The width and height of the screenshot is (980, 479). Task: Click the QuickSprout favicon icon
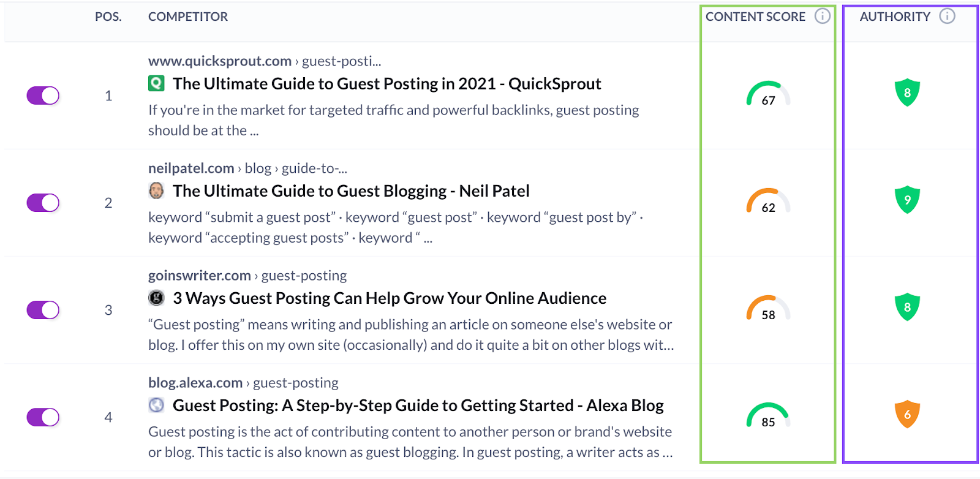[156, 83]
